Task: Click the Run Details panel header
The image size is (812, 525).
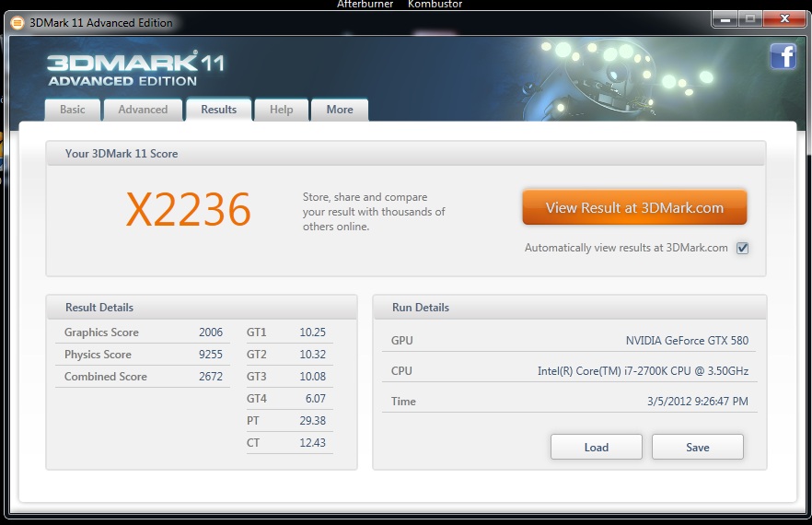Action: pos(570,308)
